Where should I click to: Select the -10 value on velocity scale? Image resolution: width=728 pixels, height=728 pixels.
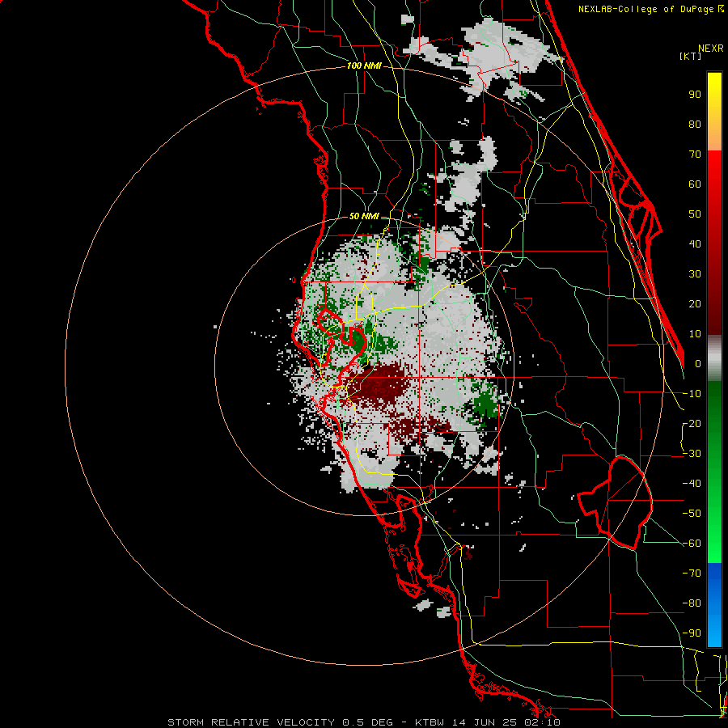coord(692,394)
